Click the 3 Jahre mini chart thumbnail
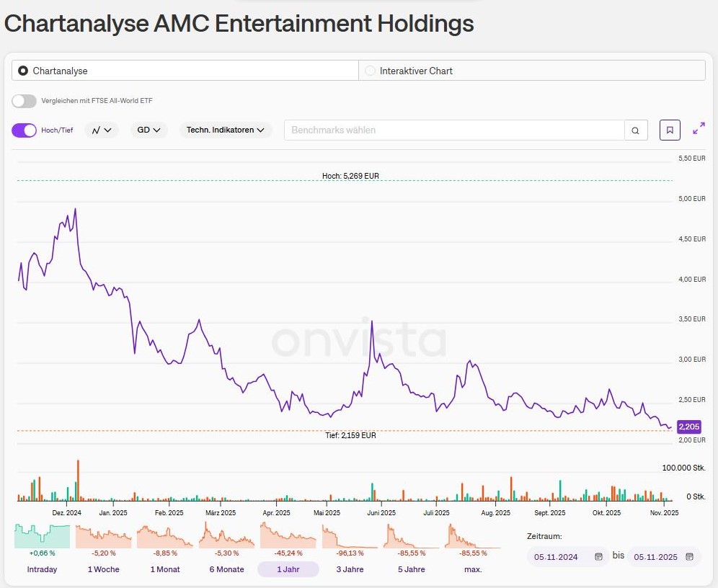718x588 pixels. [x=350, y=537]
